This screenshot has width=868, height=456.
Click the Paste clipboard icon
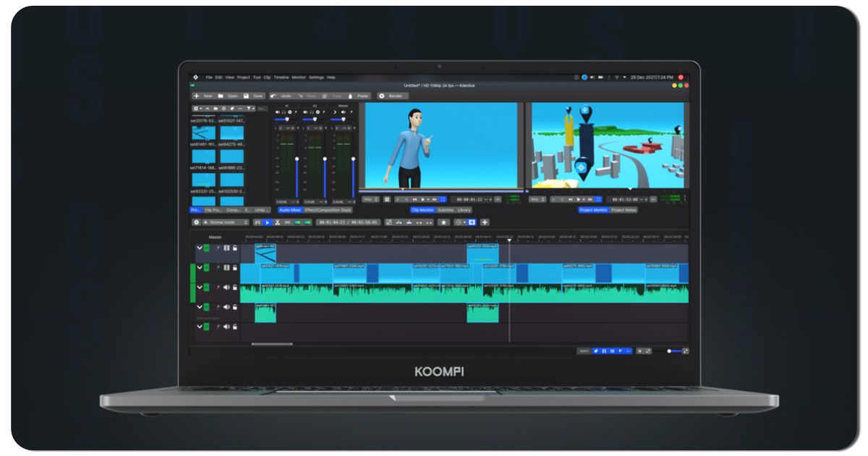[x=352, y=96]
